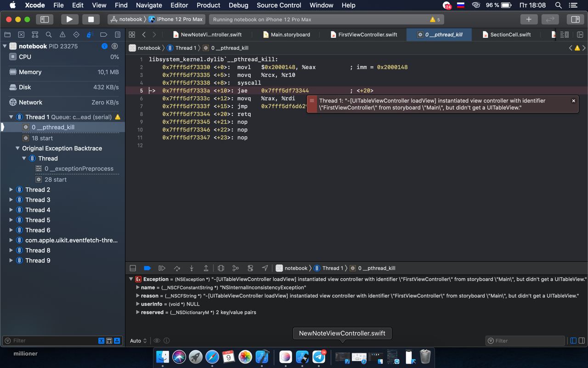The height and width of the screenshot is (368, 588).
Task: Open the Source Control menu
Action: coord(279,5)
